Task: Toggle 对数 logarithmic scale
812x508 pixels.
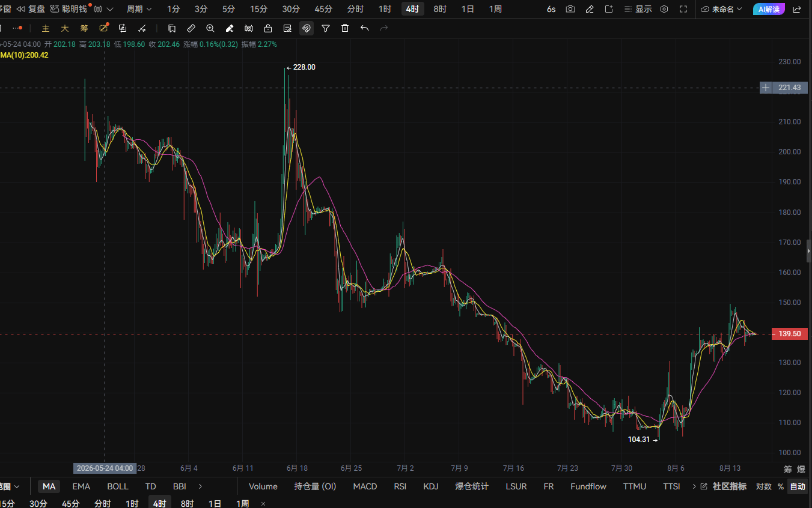Action: pos(763,486)
